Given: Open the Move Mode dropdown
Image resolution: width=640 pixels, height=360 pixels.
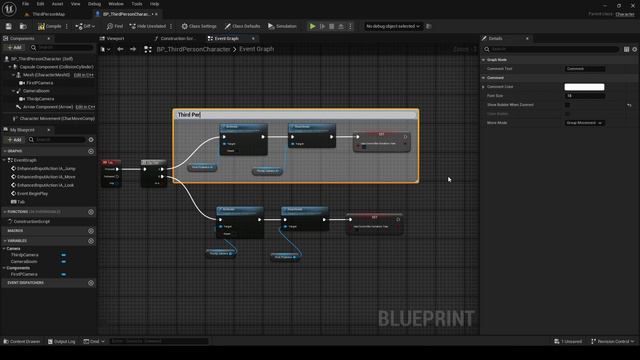Looking at the screenshot, I should (x=584, y=123).
